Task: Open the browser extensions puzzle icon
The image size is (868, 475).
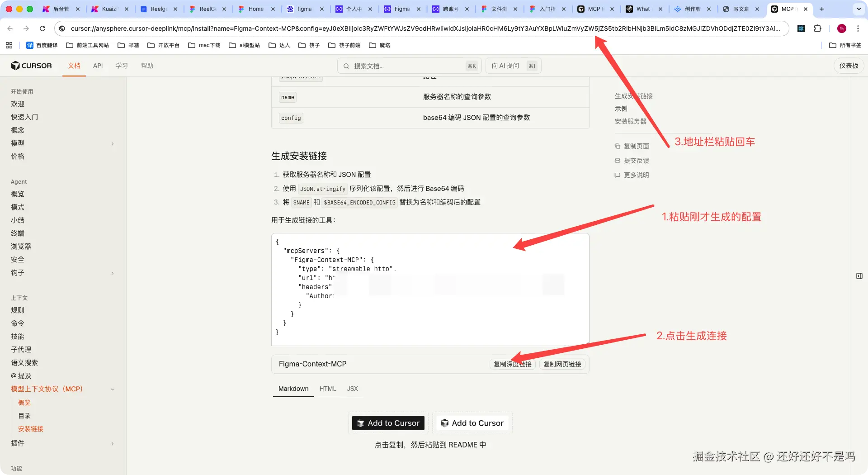Action: tap(817, 28)
